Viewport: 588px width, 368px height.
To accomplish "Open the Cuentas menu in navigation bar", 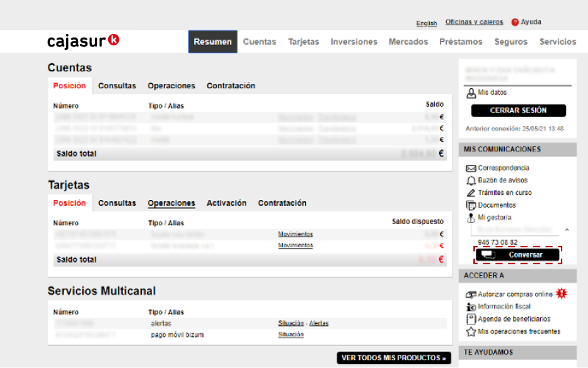I will (x=259, y=42).
